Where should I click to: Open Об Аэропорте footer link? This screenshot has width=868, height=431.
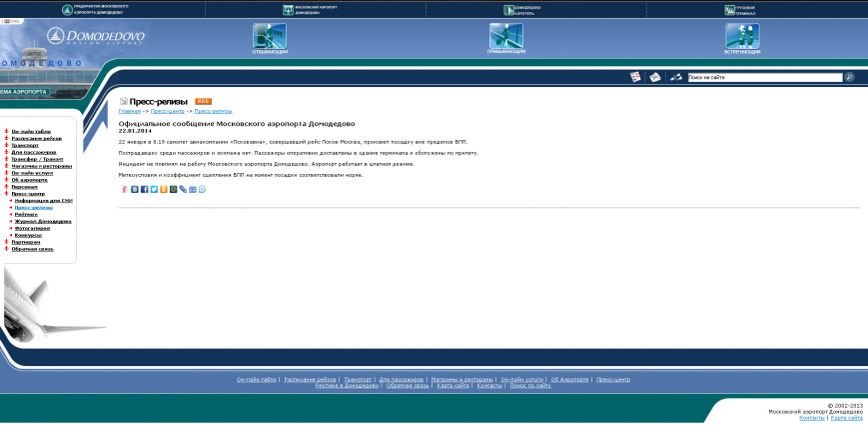pyautogui.click(x=569, y=379)
